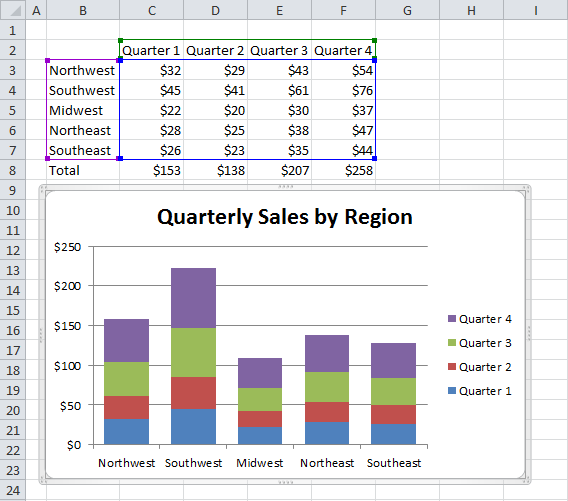Select column C header
The height and width of the screenshot is (501, 568).
tap(151, 10)
